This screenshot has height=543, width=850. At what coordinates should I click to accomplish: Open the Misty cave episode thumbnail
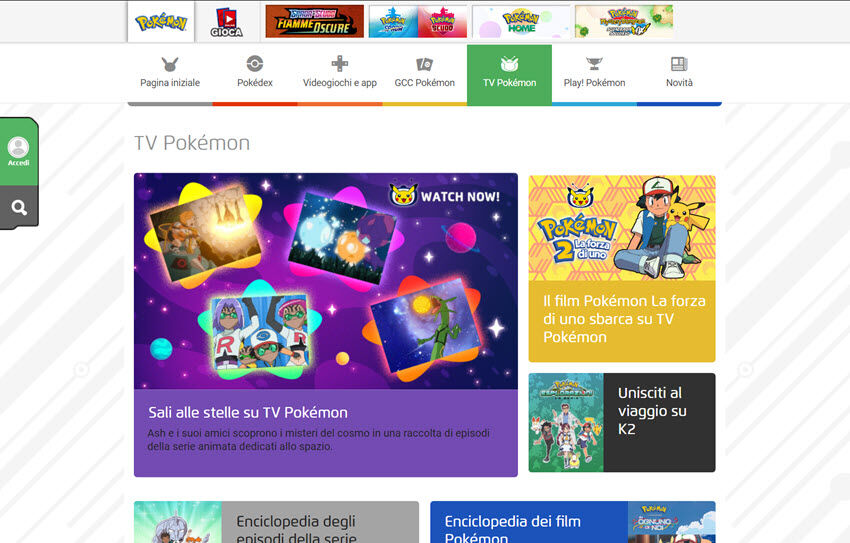[x=205, y=234]
